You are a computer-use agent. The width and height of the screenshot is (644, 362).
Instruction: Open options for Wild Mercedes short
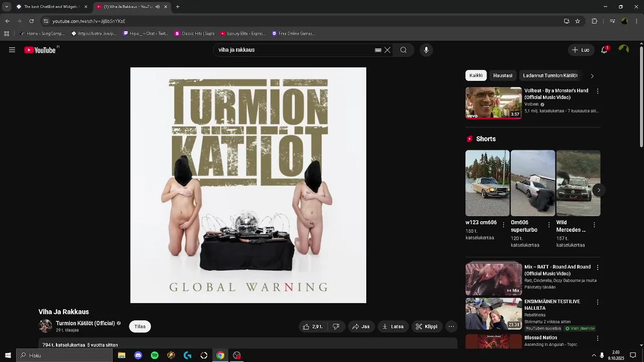[x=594, y=225]
